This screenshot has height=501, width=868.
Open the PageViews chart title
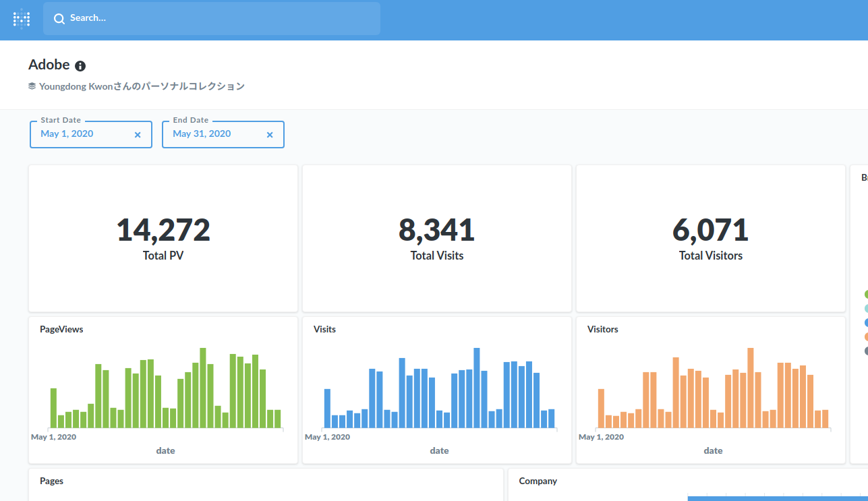coord(61,329)
